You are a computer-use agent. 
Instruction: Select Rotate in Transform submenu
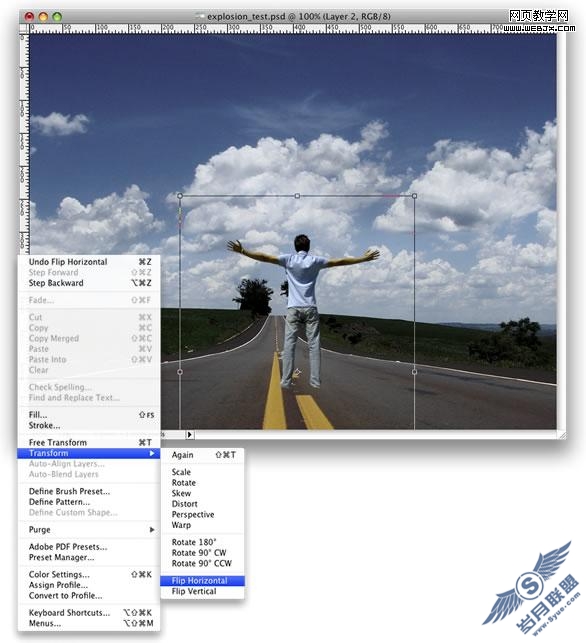pyautogui.click(x=203, y=483)
